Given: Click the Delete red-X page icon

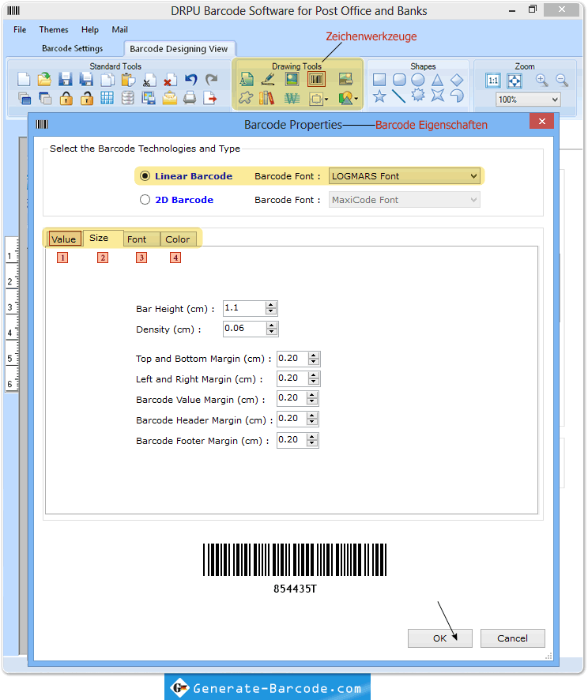Looking at the screenshot, I should pos(170,81).
